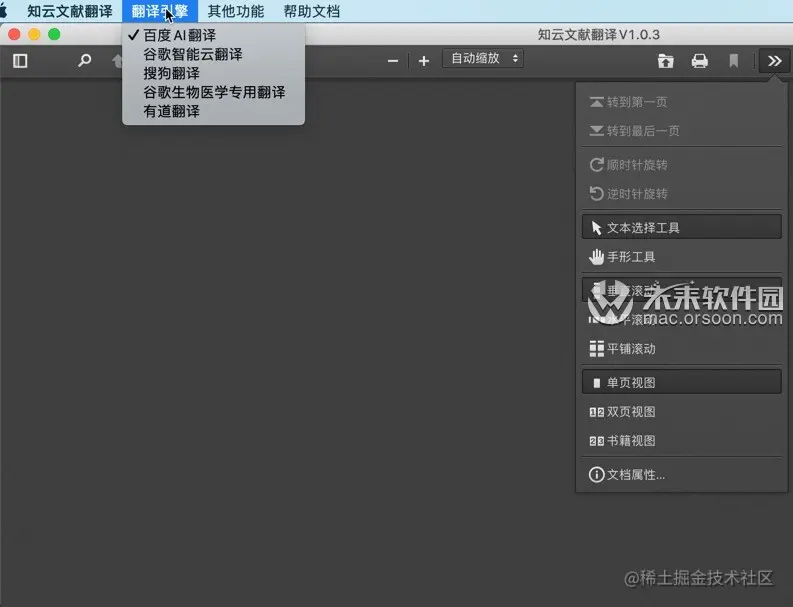Choose 谷歌生物医学专用翻译 engine
This screenshot has width=793, height=607.
click(x=213, y=92)
